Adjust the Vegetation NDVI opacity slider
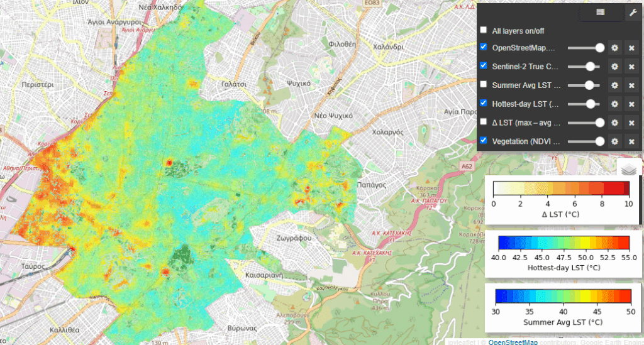This screenshot has width=644, height=345. tap(586, 141)
